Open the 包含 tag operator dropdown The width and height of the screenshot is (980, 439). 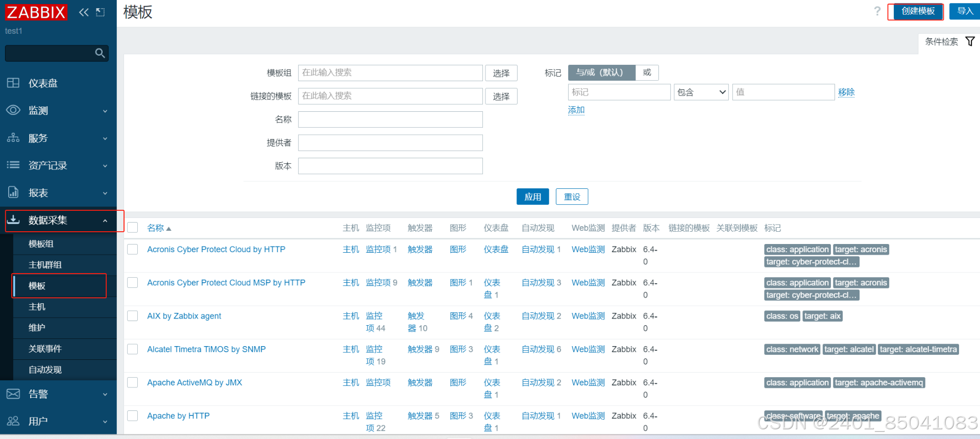click(701, 92)
